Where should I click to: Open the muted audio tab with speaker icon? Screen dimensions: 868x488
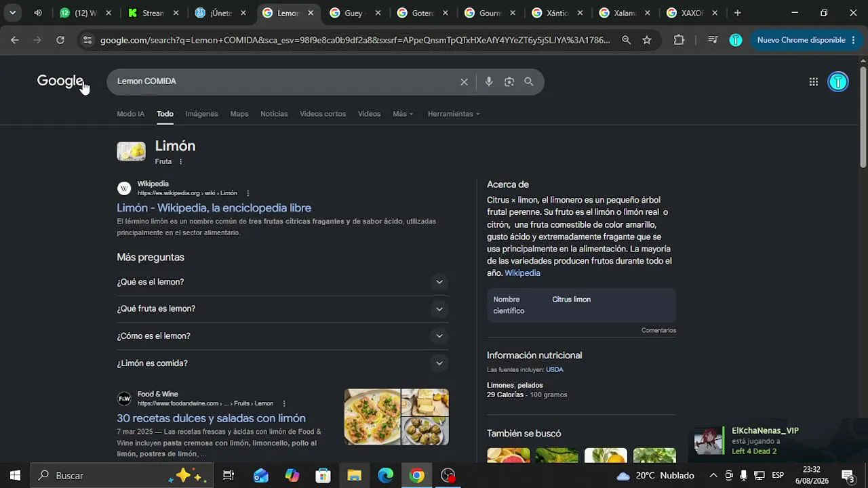(x=38, y=13)
